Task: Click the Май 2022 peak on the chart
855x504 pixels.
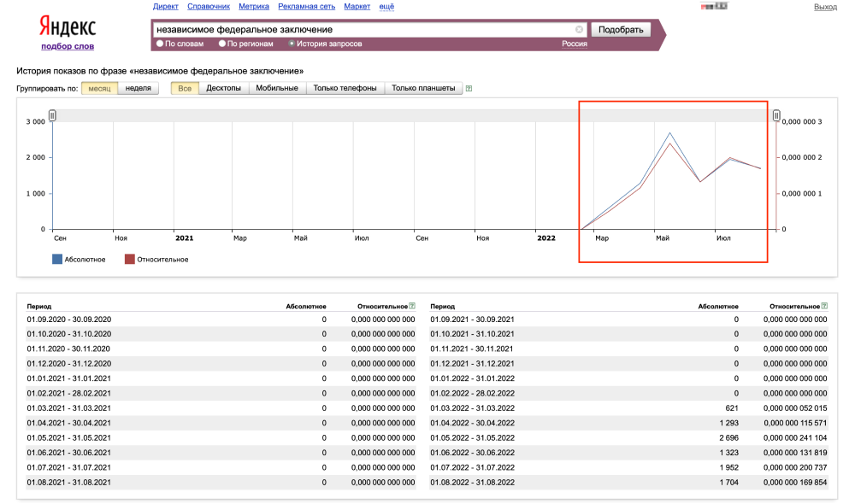Action: click(x=669, y=133)
